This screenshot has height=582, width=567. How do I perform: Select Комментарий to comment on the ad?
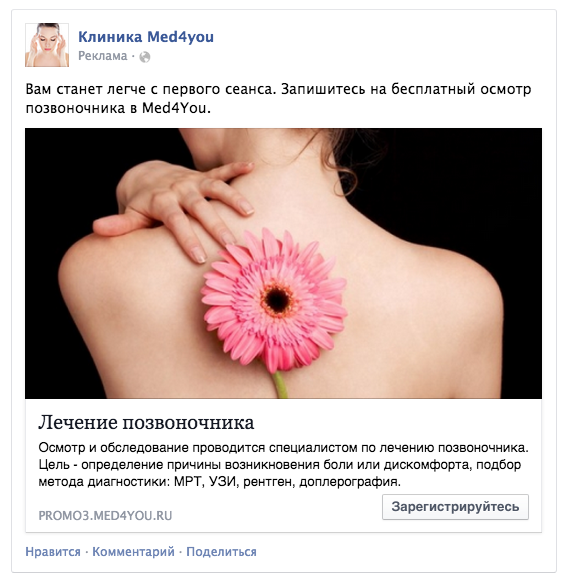(133, 552)
